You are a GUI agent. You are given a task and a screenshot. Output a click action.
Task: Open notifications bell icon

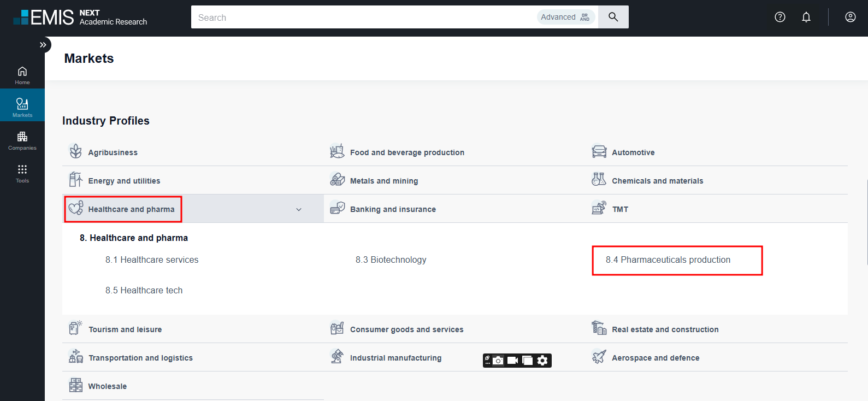806,17
